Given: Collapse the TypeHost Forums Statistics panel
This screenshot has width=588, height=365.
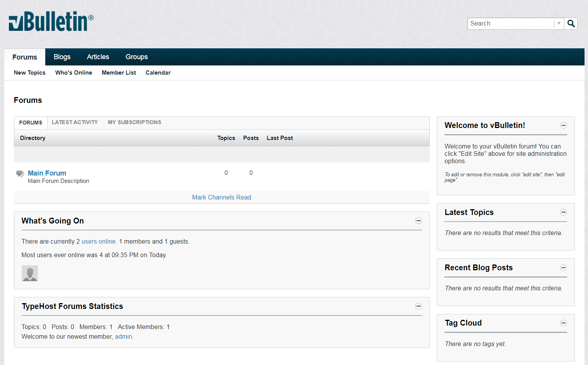Looking at the screenshot, I should pyautogui.click(x=419, y=306).
